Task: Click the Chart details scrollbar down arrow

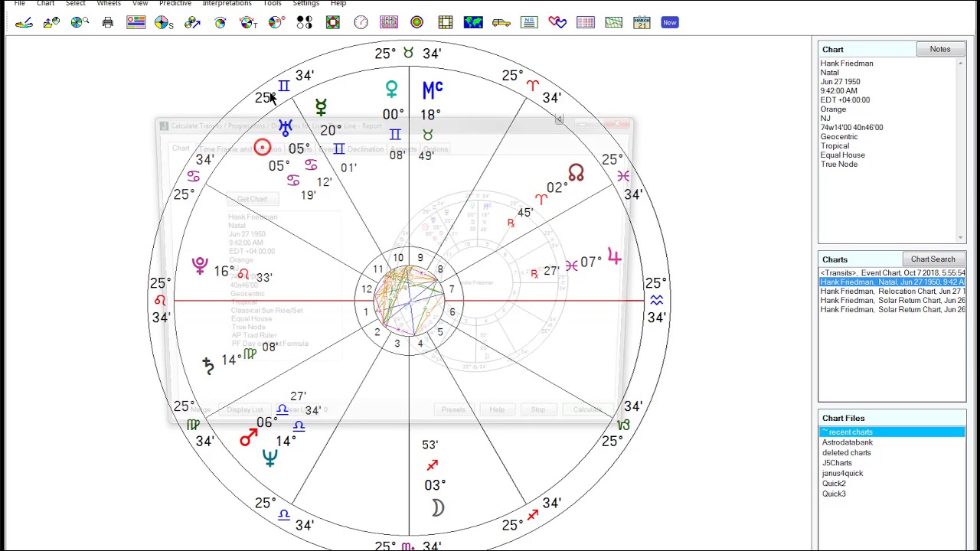Action: pyautogui.click(x=961, y=238)
